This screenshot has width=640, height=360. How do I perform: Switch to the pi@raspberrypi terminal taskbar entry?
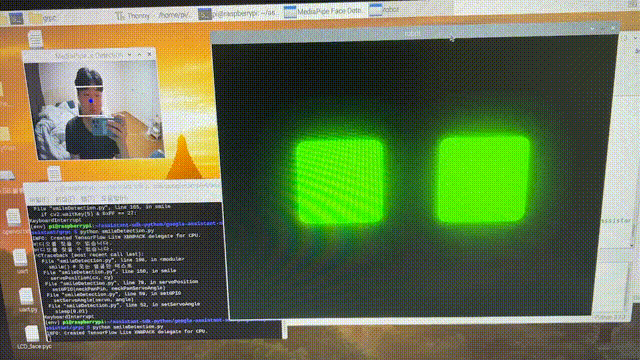coord(237,13)
